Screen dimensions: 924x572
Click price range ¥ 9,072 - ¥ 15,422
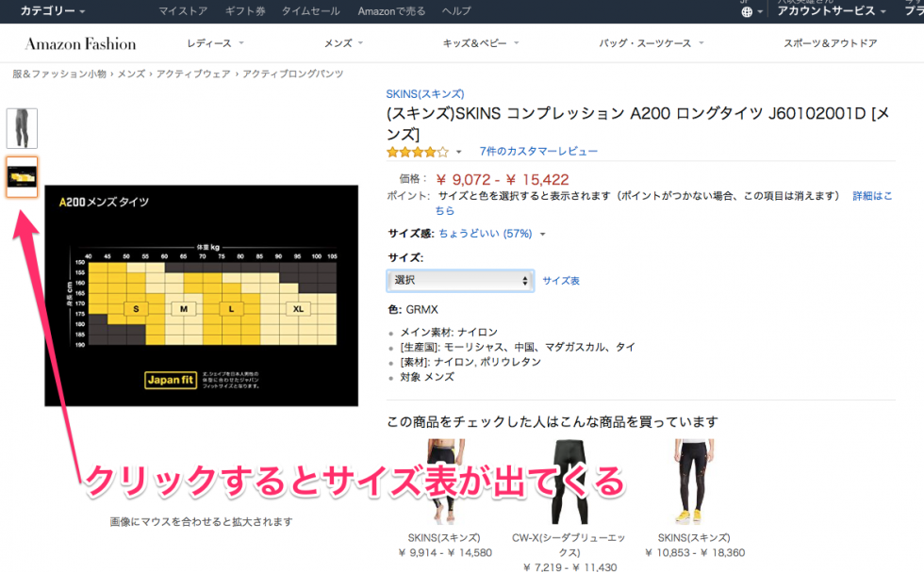coord(503,180)
